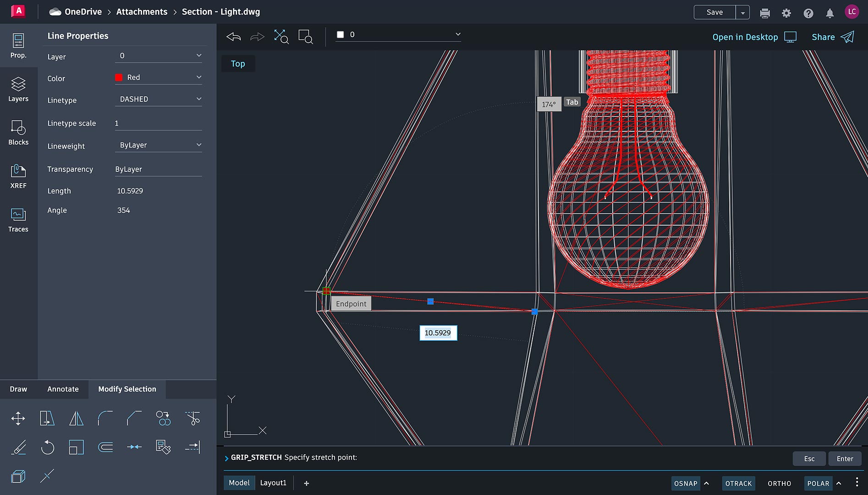Click the Mirror tool icon
This screenshot has height=495, width=868.
(x=76, y=418)
